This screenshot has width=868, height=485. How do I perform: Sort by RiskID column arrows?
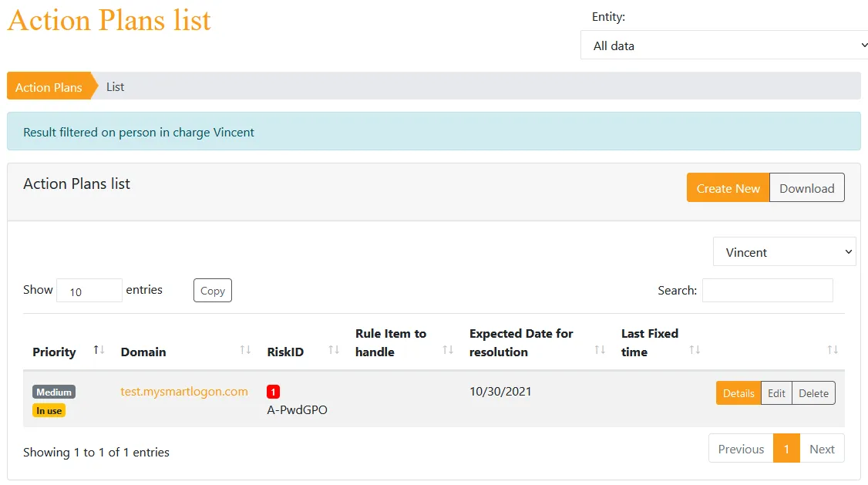point(334,350)
